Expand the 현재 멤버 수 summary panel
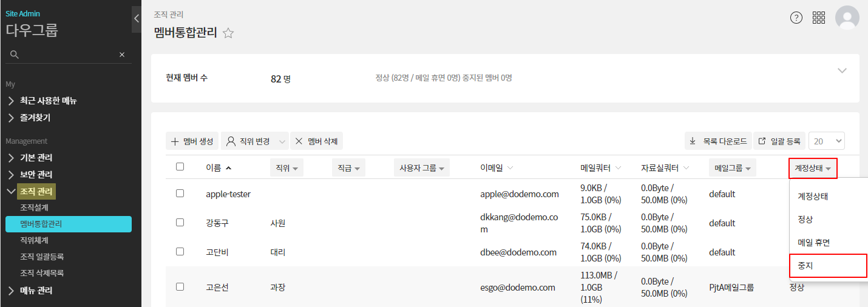 click(x=842, y=71)
